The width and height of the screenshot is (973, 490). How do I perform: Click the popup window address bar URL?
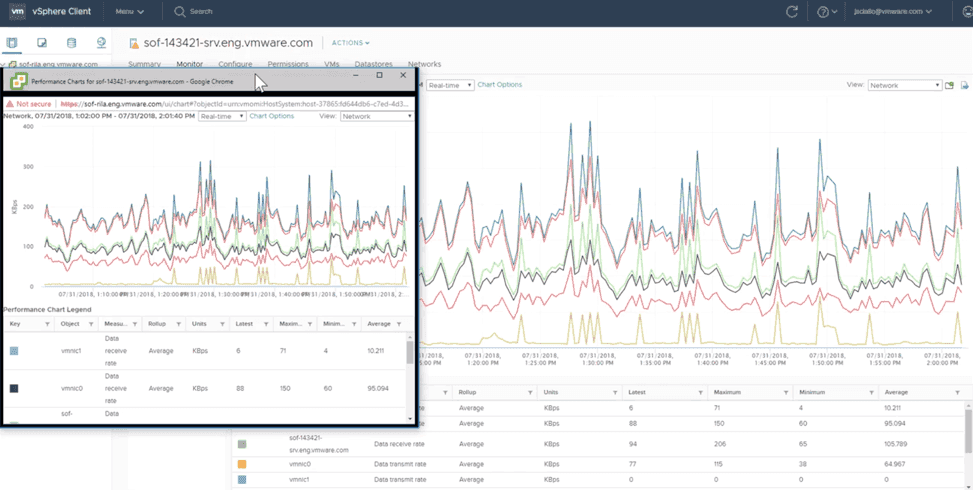tap(235, 103)
